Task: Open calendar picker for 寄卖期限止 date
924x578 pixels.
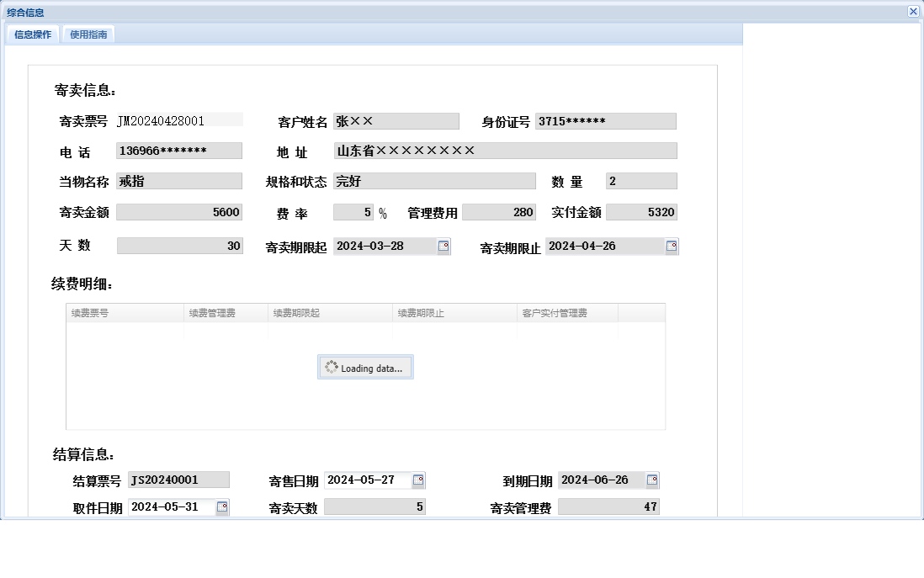Action: click(x=671, y=246)
